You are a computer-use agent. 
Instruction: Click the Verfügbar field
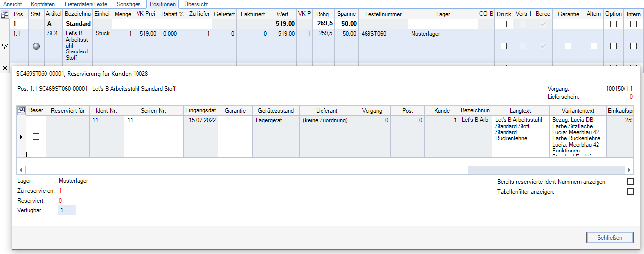click(x=67, y=210)
